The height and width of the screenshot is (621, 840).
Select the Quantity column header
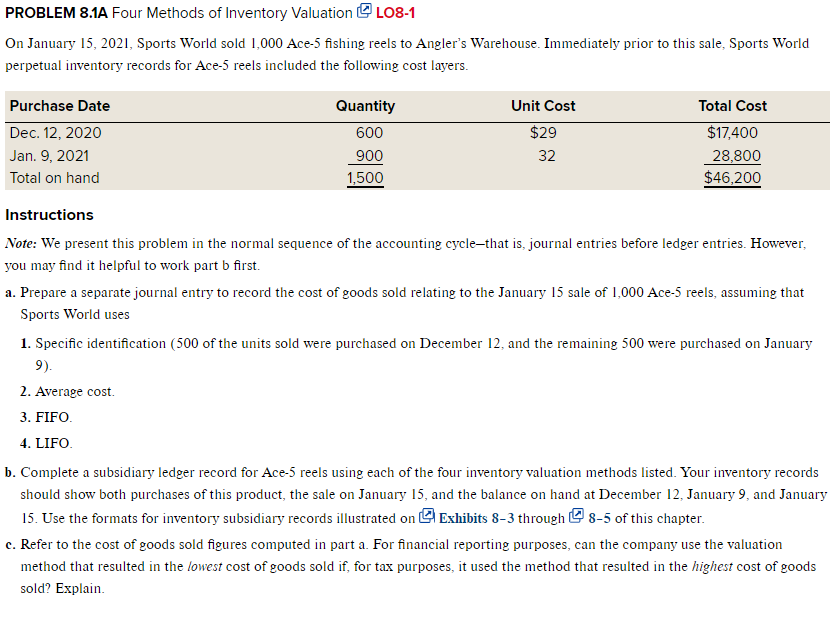click(x=365, y=106)
